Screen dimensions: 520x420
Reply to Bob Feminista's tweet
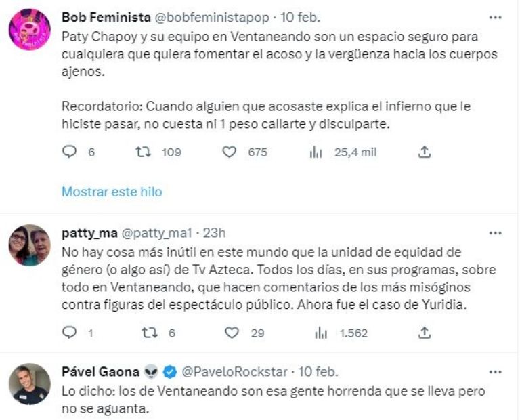70,152
